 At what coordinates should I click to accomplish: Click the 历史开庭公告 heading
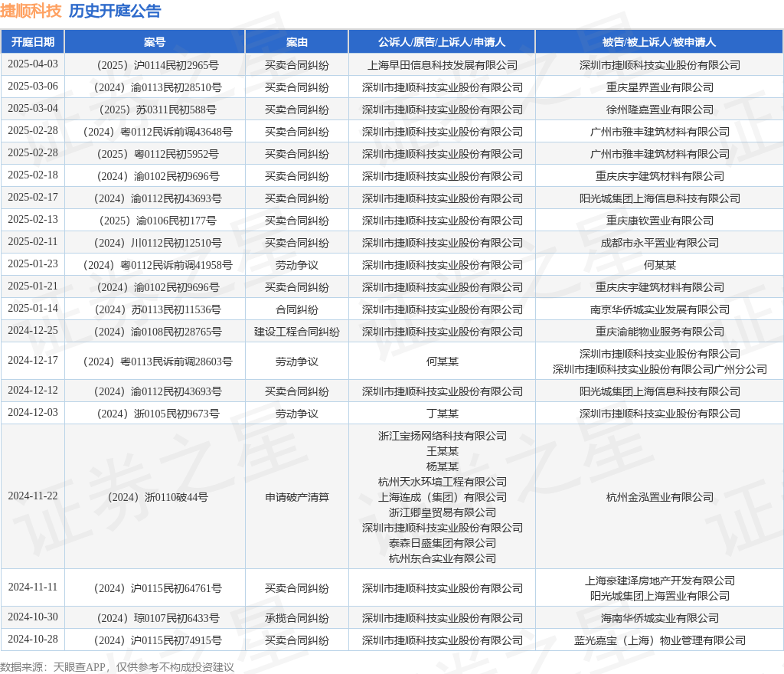115,11
